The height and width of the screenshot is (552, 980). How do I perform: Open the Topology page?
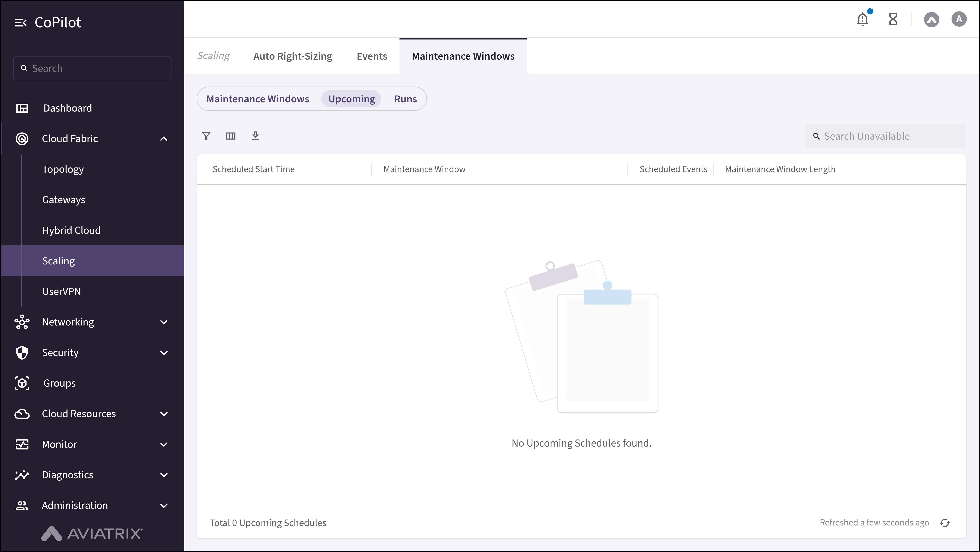tap(63, 169)
